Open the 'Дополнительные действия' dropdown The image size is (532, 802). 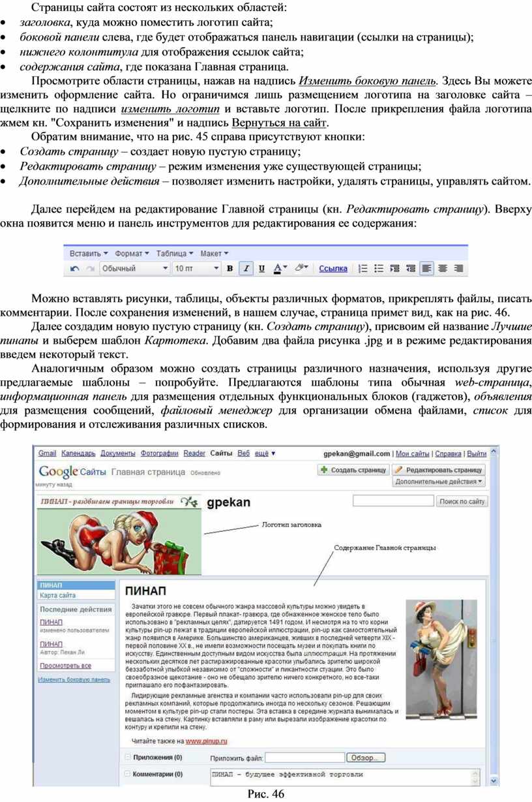pos(439,482)
